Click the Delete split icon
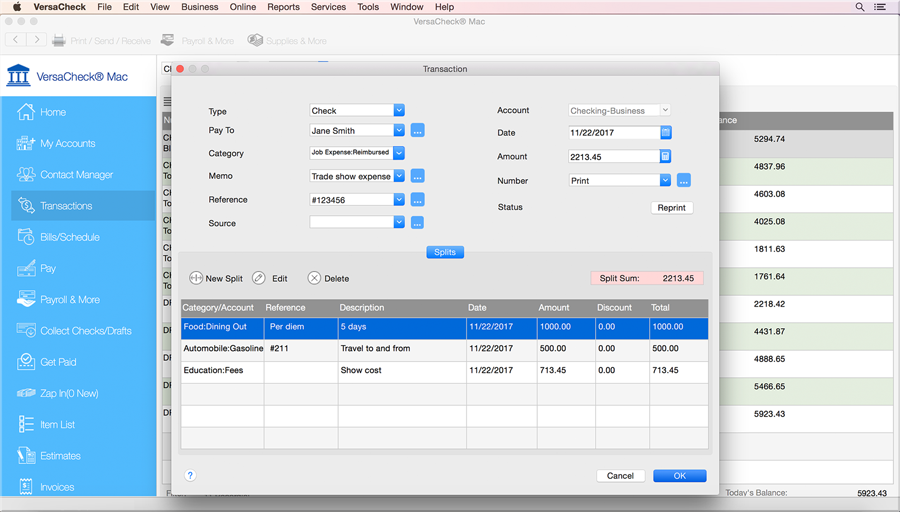 [x=314, y=278]
